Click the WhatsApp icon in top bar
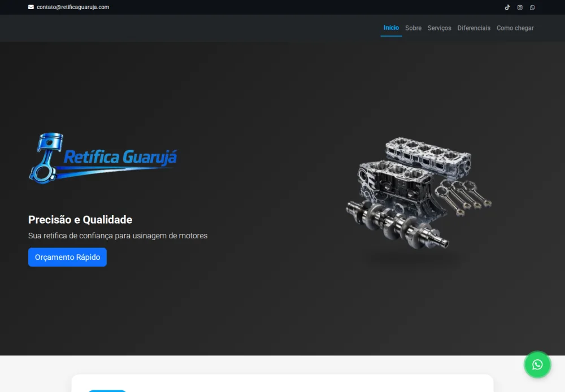The width and height of the screenshot is (565, 392). tap(532, 7)
